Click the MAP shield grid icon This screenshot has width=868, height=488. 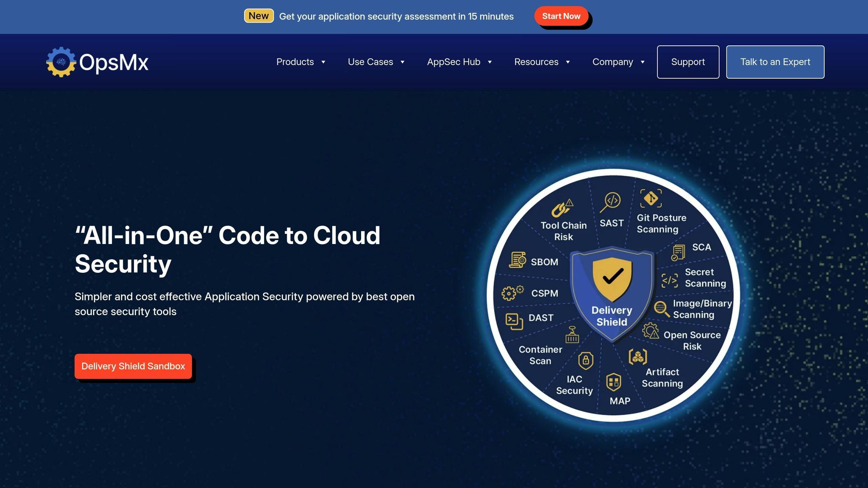point(614,382)
